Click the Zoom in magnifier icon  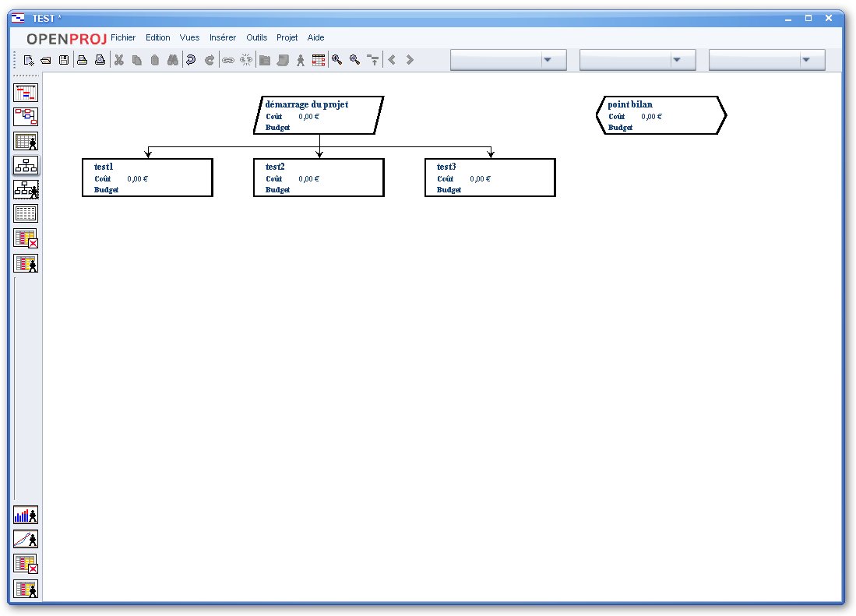point(336,60)
